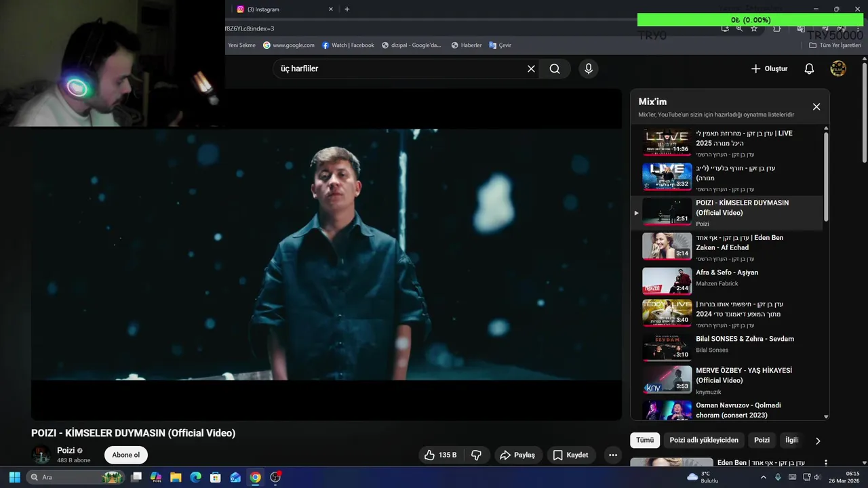Dislike the video with thumbs down

pyautogui.click(x=476, y=455)
